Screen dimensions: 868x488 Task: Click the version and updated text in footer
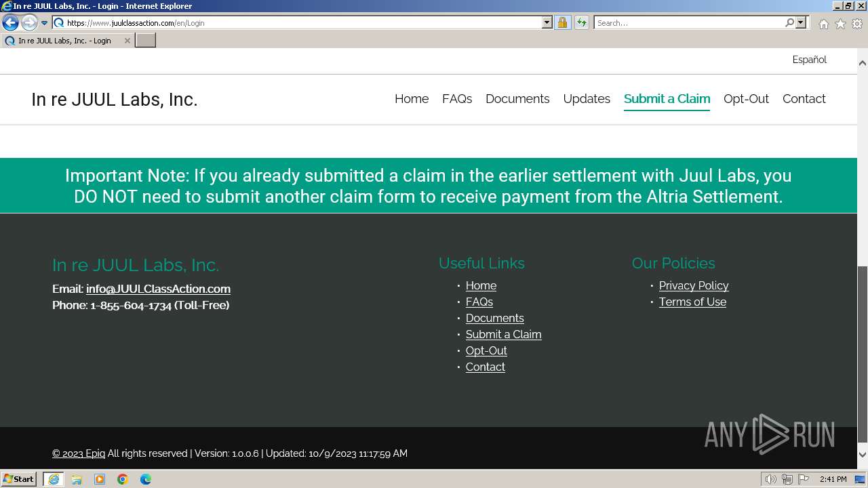[x=301, y=453]
